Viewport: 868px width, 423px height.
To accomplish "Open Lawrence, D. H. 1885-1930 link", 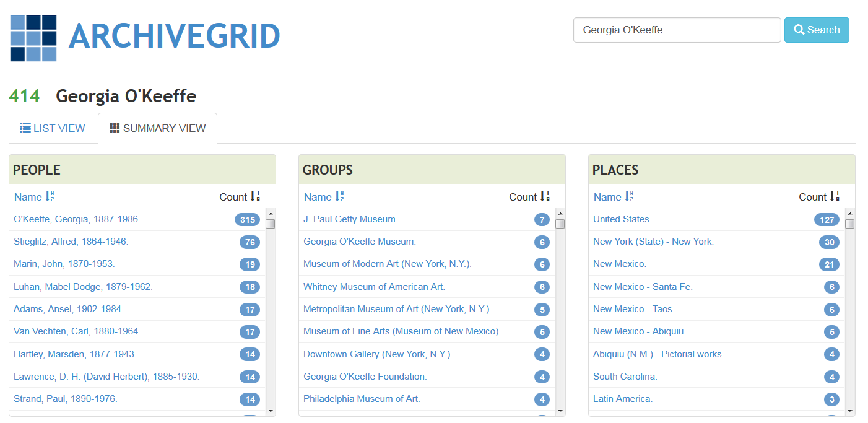I will tap(106, 377).
